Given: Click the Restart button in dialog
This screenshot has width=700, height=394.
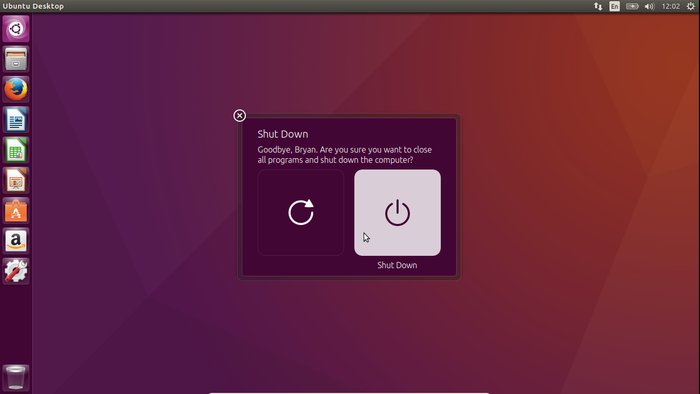Looking at the screenshot, I should point(300,212).
